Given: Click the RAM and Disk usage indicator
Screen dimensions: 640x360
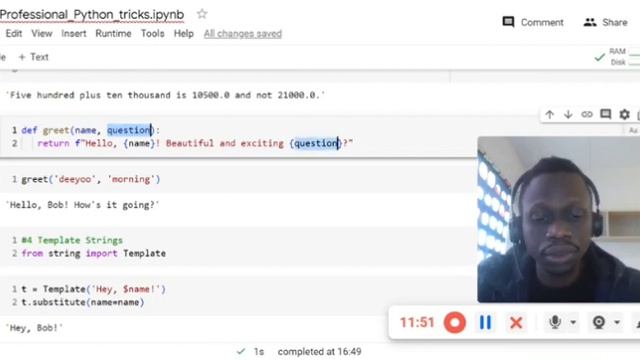Looking at the screenshot, I should [624, 57].
